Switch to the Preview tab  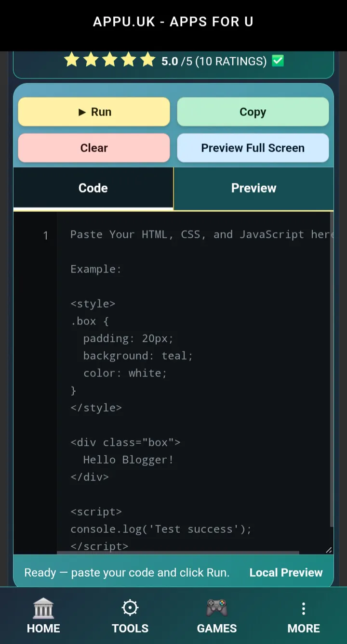pos(254,188)
